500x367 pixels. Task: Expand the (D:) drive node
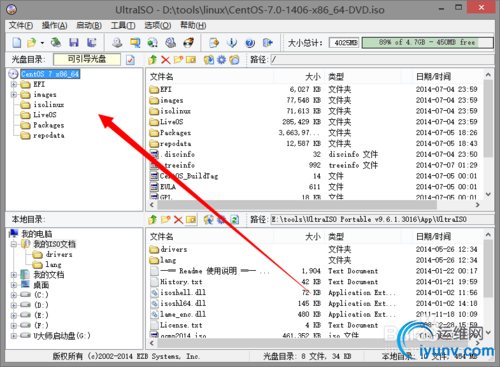coord(14,305)
